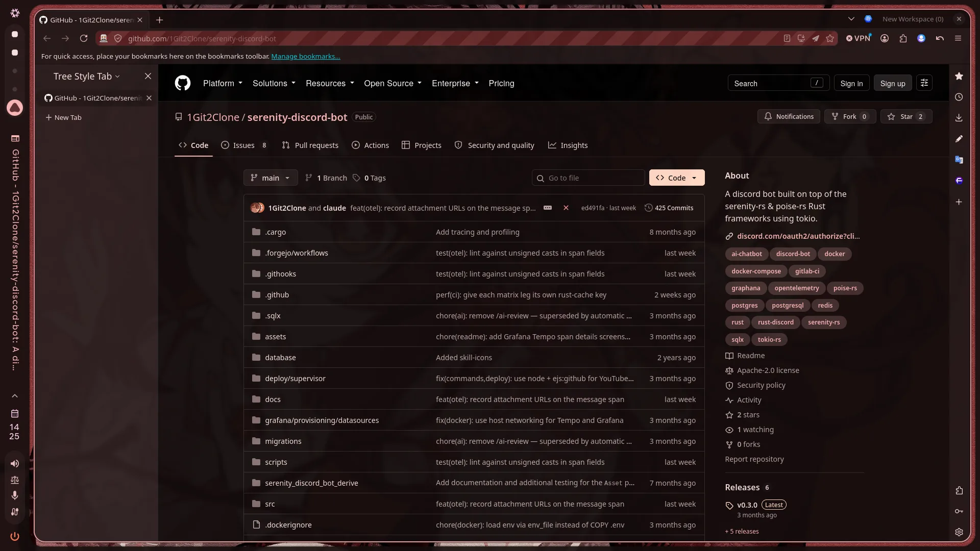
Task: Expand commit message ellipsis button
Action: pos(548,208)
